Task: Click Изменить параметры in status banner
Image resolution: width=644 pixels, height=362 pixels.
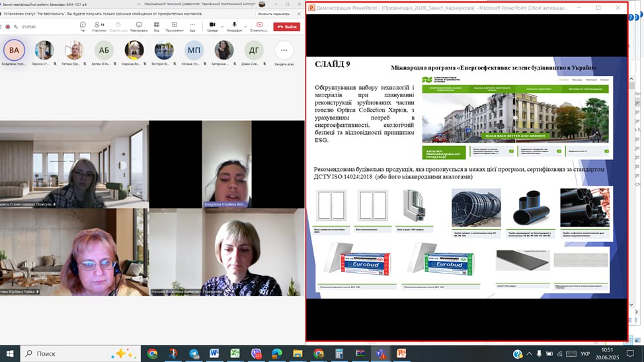Action: pyautogui.click(x=273, y=13)
